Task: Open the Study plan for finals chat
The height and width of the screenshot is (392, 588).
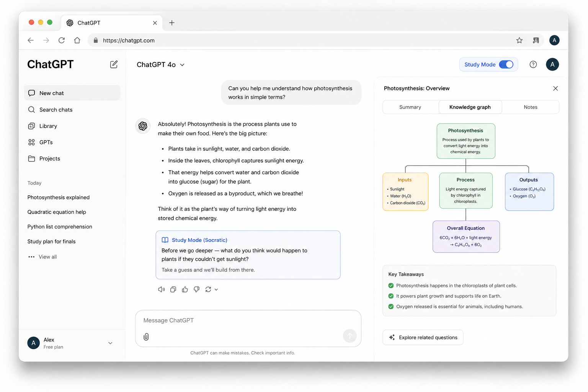Action: [51, 242]
